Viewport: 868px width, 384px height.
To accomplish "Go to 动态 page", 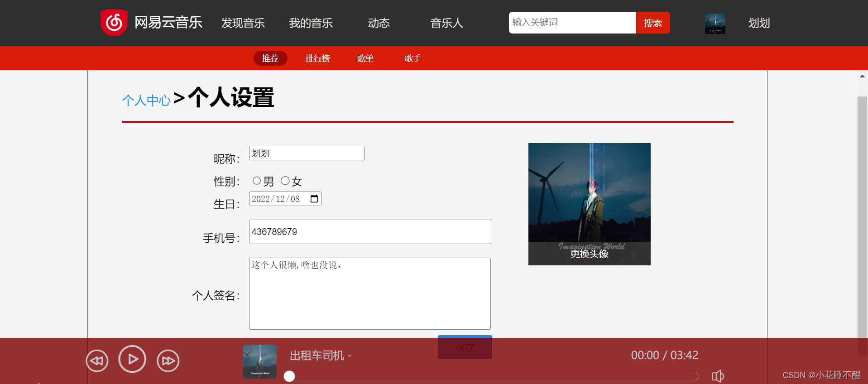I will coord(379,23).
